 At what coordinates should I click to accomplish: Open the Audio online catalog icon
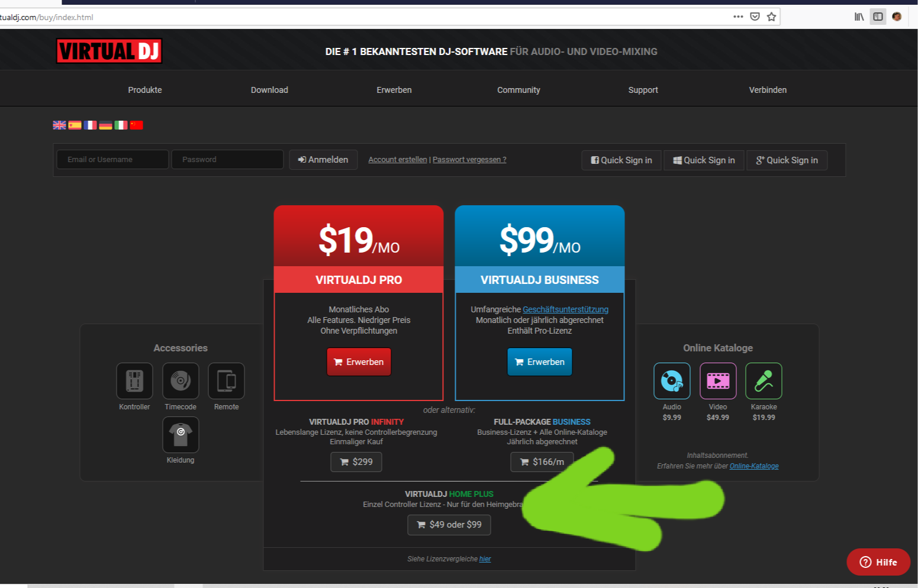pyautogui.click(x=672, y=381)
